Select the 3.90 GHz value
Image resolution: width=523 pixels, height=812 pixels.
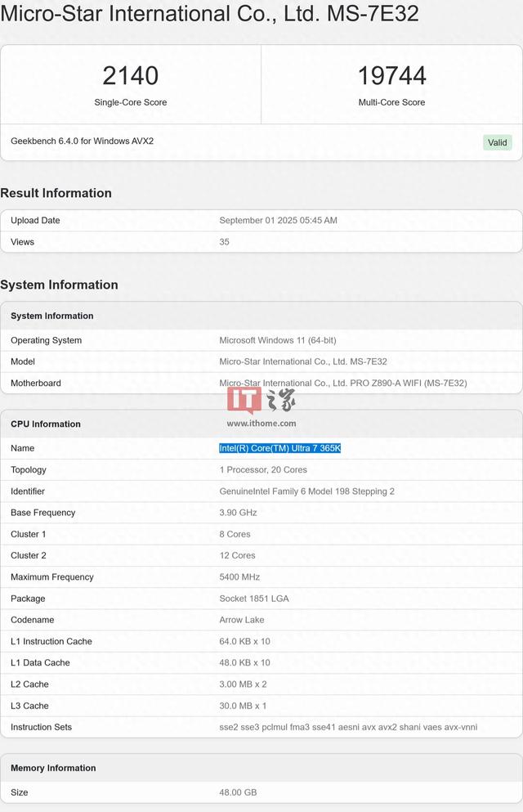238,513
